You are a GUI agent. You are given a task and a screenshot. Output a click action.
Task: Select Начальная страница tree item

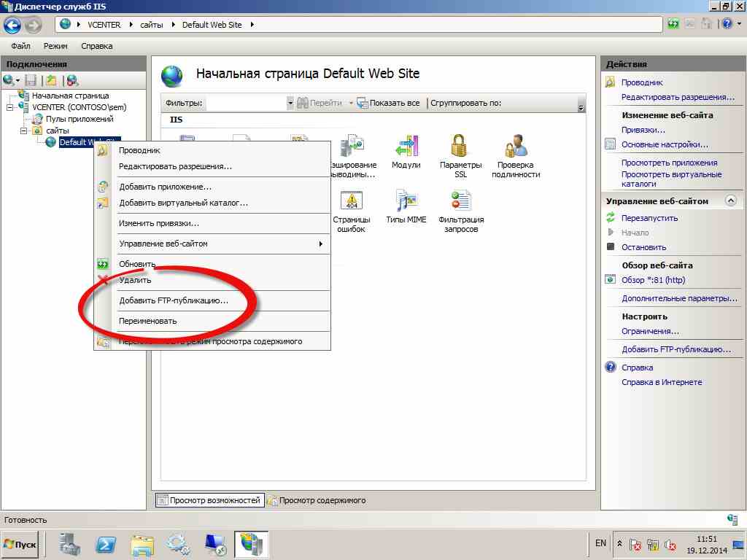pyautogui.click(x=70, y=96)
